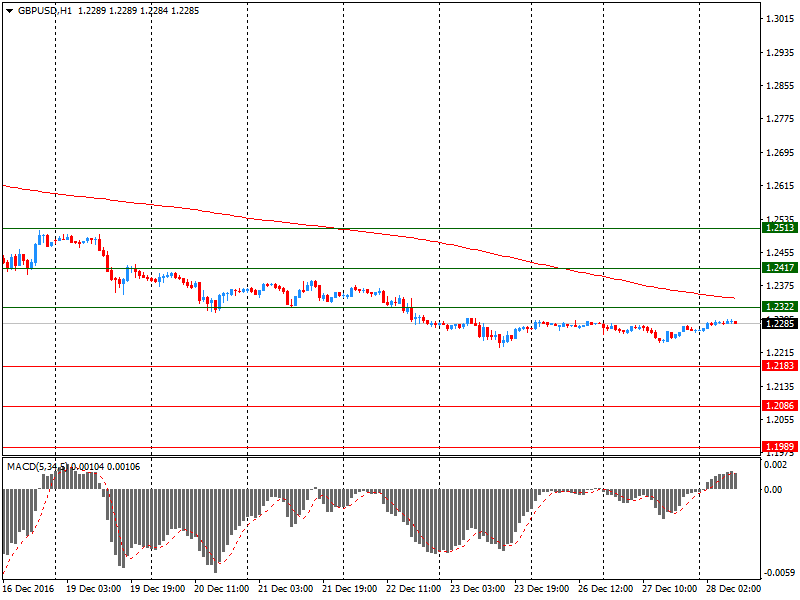The image size is (800, 600).
Task: Select the green 1.2417 resistance level label
Action: point(779,267)
